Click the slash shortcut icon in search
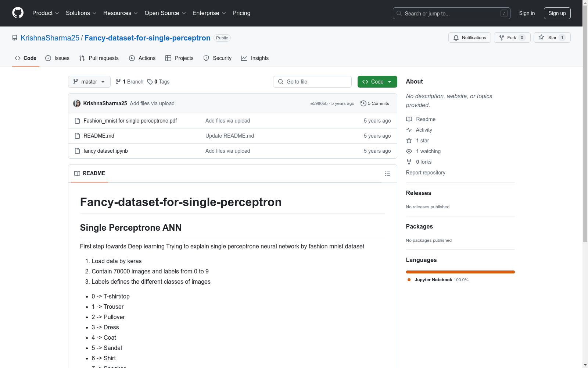The image size is (588, 368). click(x=504, y=13)
